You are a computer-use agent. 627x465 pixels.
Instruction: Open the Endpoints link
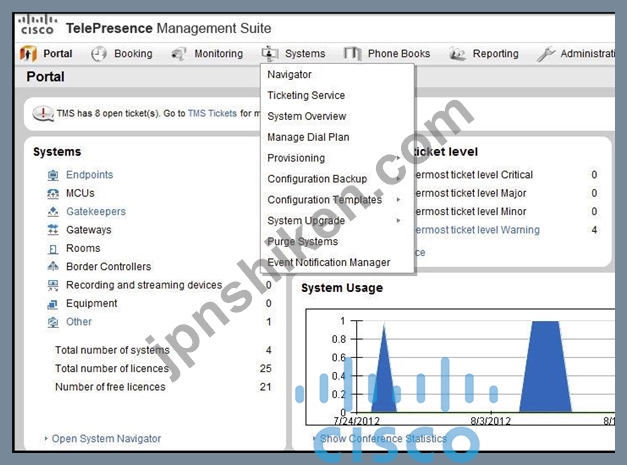click(90, 175)
